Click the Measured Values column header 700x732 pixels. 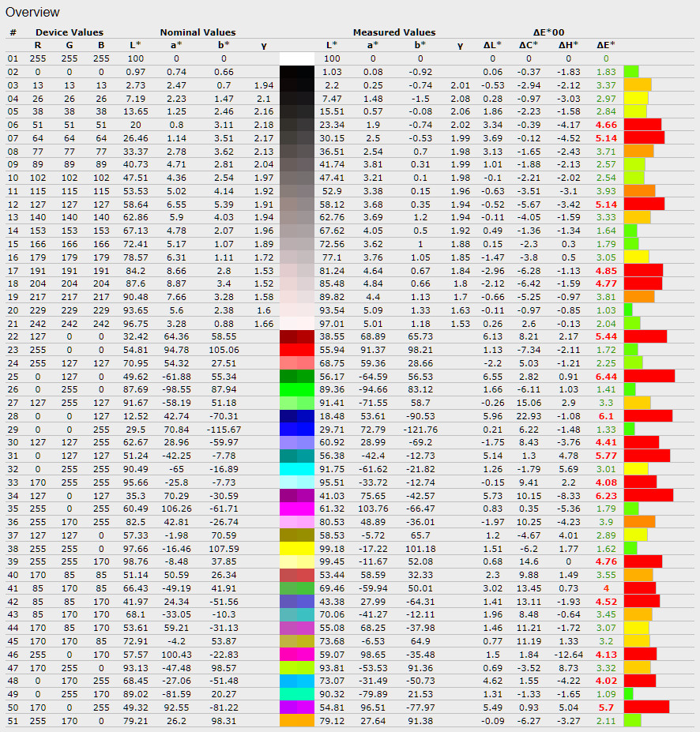pos(393,32)
